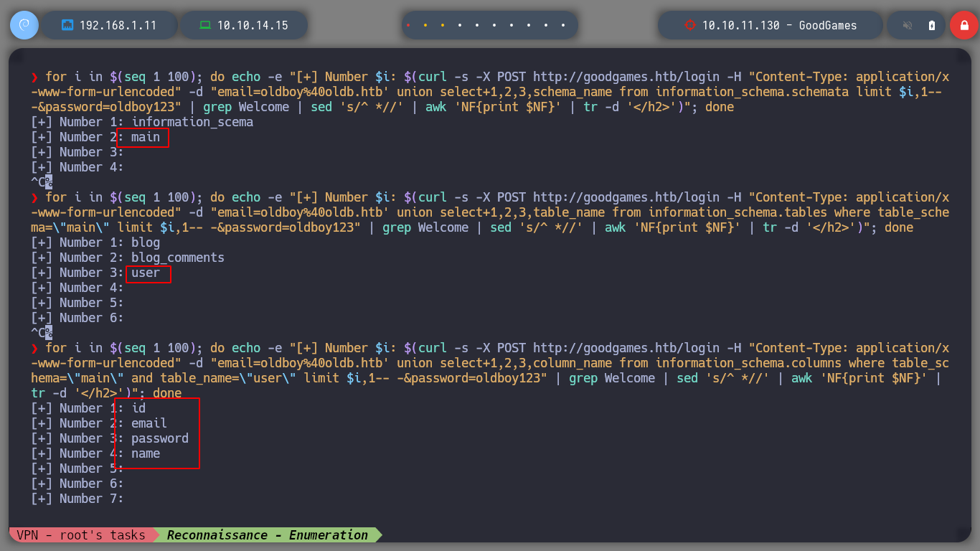This screenshot has width=980, height=551.
Task: Click "information_schema.schemata" in the first command
Action: tap(752, 92)
